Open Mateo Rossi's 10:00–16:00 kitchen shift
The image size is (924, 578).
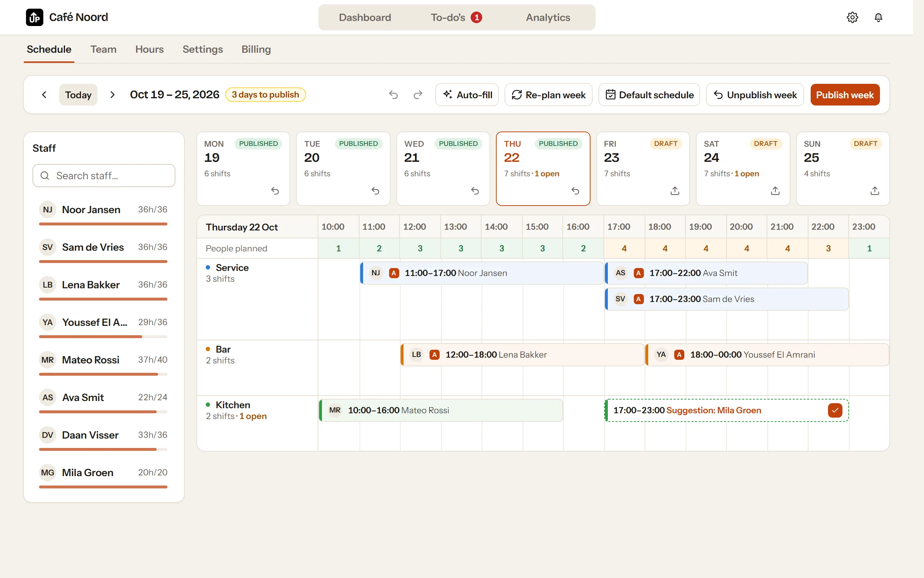pyautogui.click(x=441, y=410)
